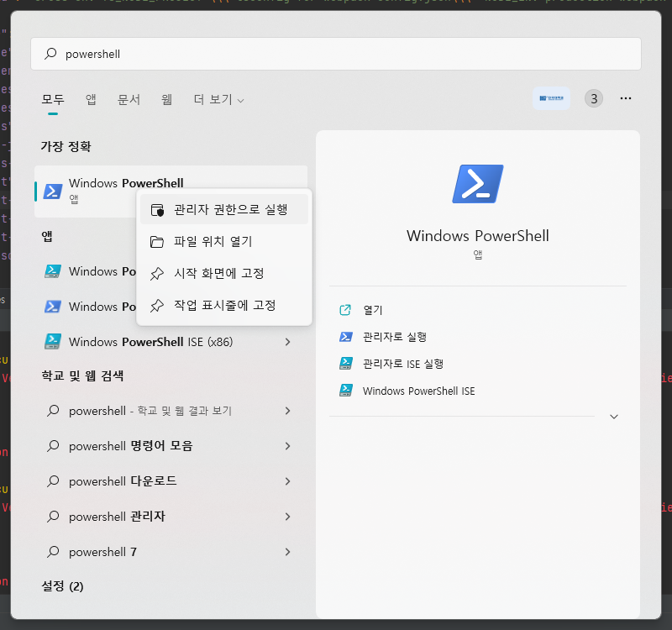This screenshot has height=630, width=672.
Task: Click the ISE icon beside Windows PowerShell ISE action
Action: coord(345,391)
